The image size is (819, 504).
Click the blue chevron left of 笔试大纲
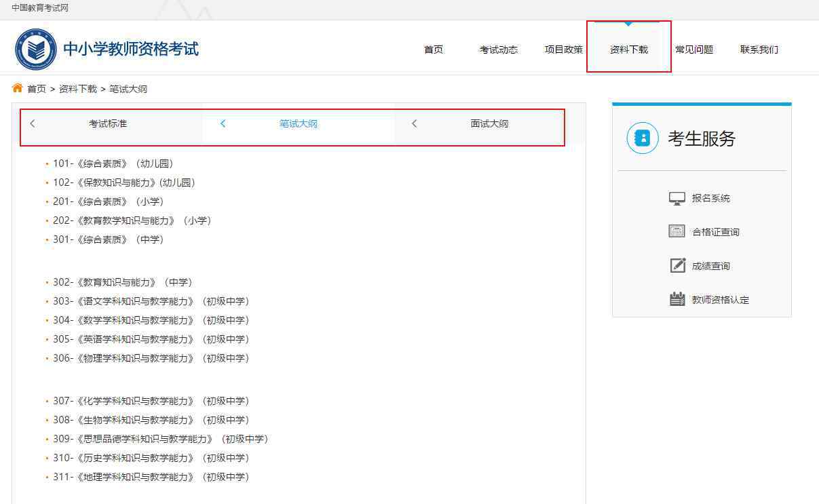(x=223, y=123)
